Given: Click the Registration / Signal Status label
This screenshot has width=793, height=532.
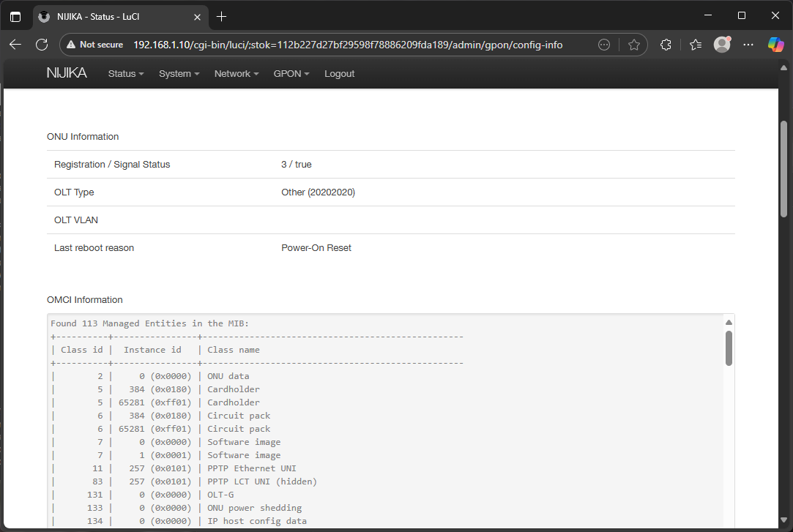Looking at the screenshot, I should coord(112,164).
